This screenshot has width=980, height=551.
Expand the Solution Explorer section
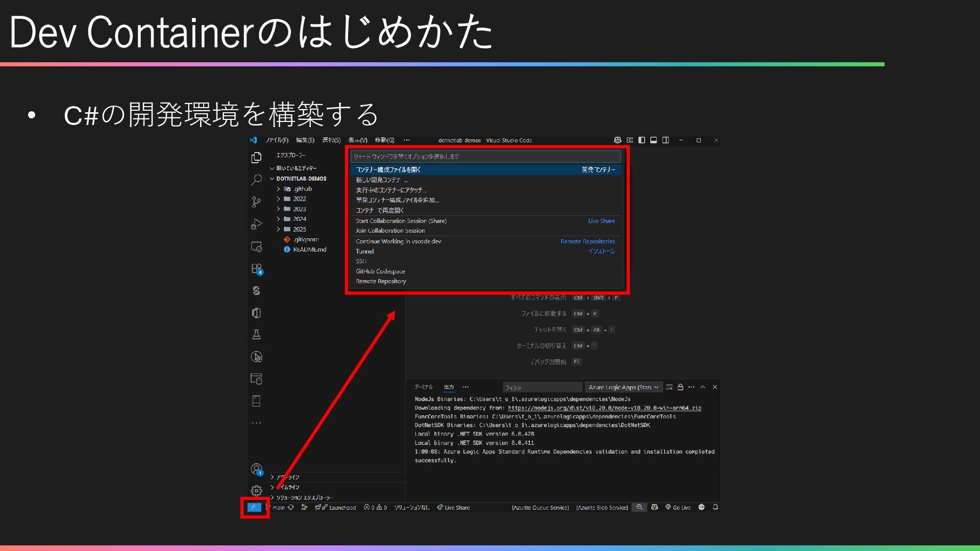301,497
